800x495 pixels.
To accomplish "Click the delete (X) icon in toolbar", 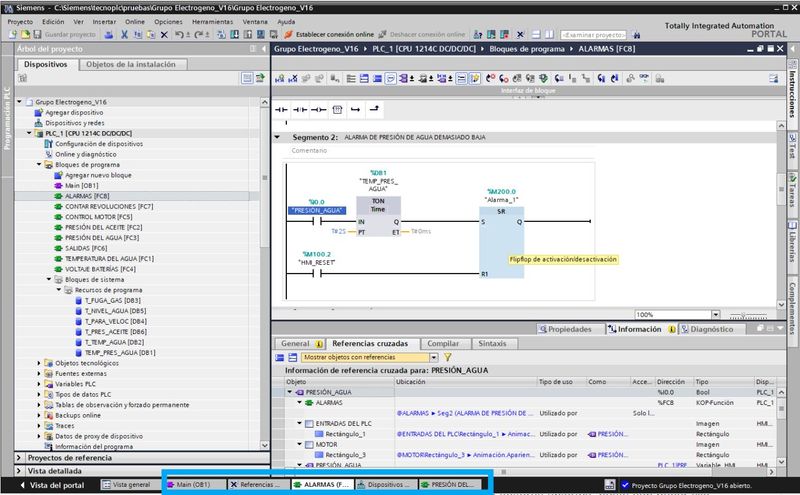I will pos(164,35).
